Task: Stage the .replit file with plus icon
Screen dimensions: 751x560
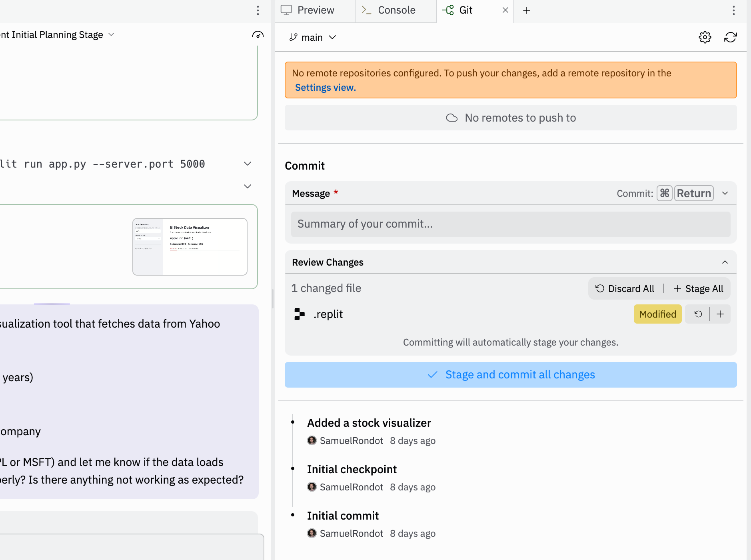Action: coord(720,314)
